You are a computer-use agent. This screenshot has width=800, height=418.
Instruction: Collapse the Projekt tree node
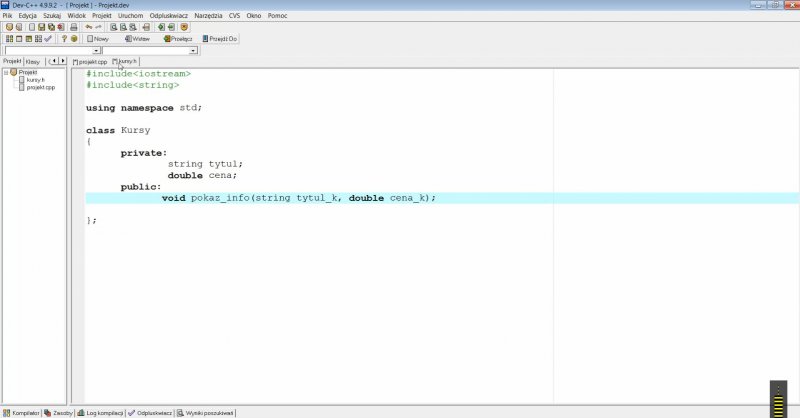tap(5, 72)
